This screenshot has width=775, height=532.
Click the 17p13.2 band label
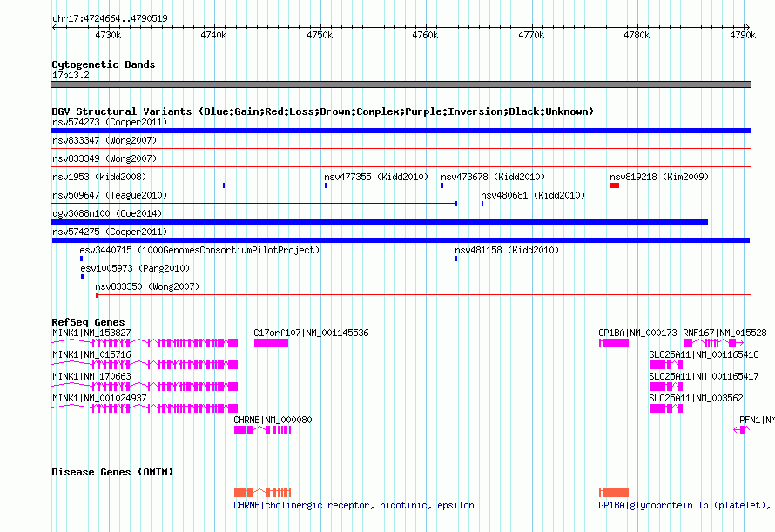[71, 75]
